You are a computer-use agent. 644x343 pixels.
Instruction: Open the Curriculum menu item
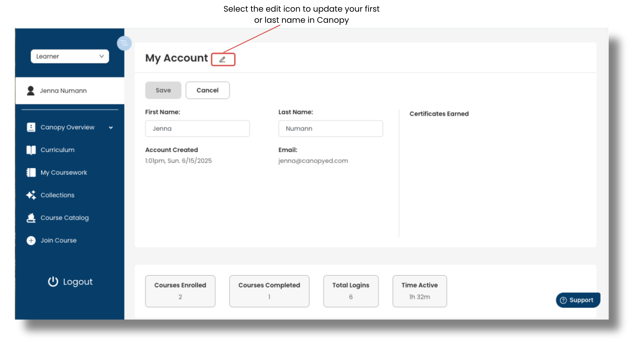pos(57,150)
